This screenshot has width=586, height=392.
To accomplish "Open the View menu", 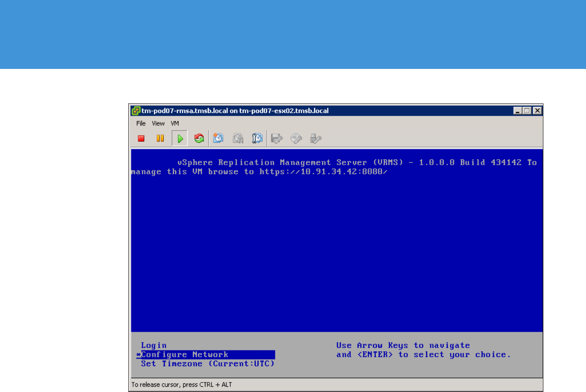I will (x=158, y=123).
